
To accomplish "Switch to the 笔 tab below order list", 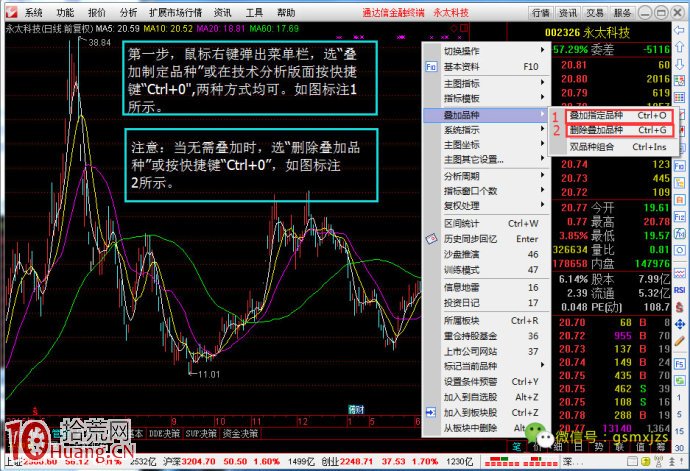I will pyautogui.click(x=517, y=447).
